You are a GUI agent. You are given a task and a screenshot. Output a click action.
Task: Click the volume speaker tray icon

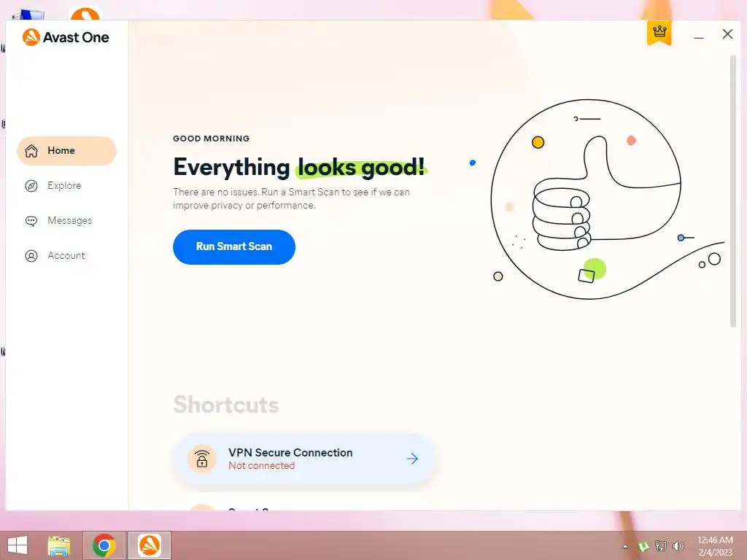coord(678,546)
